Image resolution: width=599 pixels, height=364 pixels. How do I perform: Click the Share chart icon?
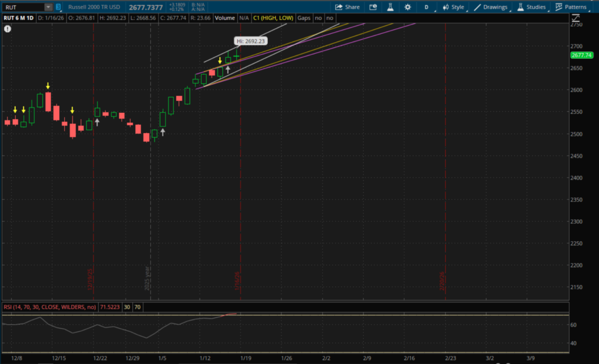347,7
